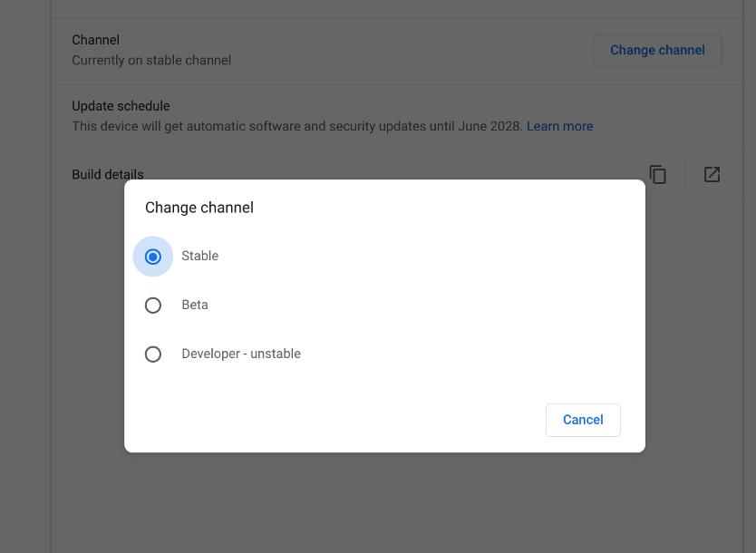Click the Channel section heading
This screenshot has width=756, height=553.
tap(95, 40)
